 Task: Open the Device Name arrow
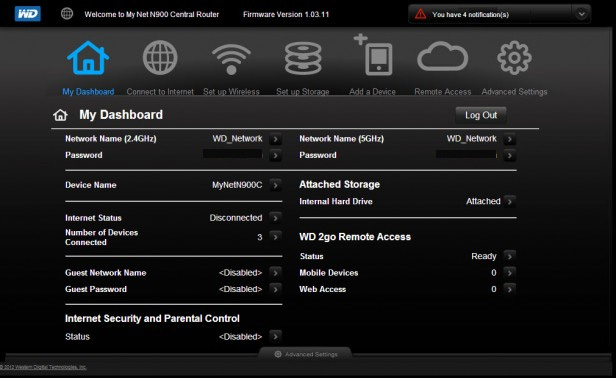275,185
